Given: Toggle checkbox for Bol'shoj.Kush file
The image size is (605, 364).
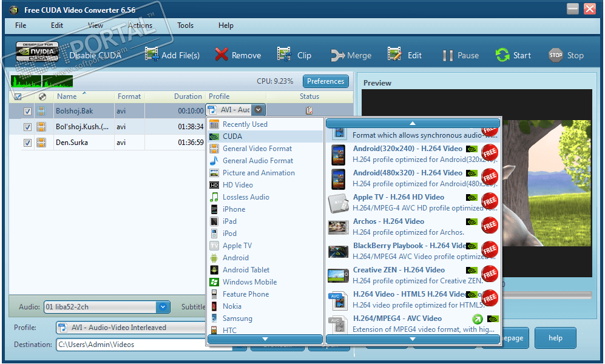Looking at the screenshot, I should (x=27, y=127).
